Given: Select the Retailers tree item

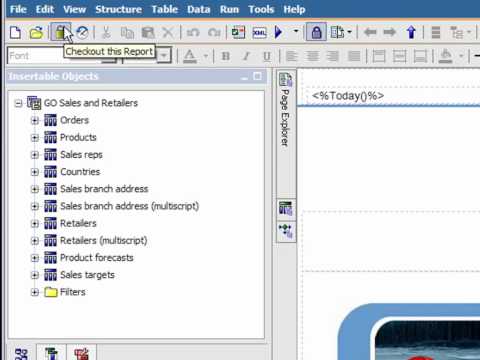Looking at the screenshot, I should click(78, 223).
